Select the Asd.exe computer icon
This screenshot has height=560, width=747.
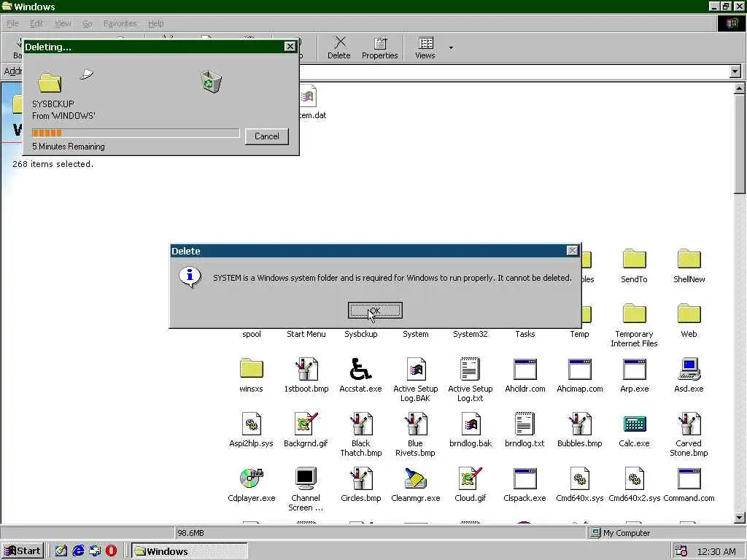(689, 368)
